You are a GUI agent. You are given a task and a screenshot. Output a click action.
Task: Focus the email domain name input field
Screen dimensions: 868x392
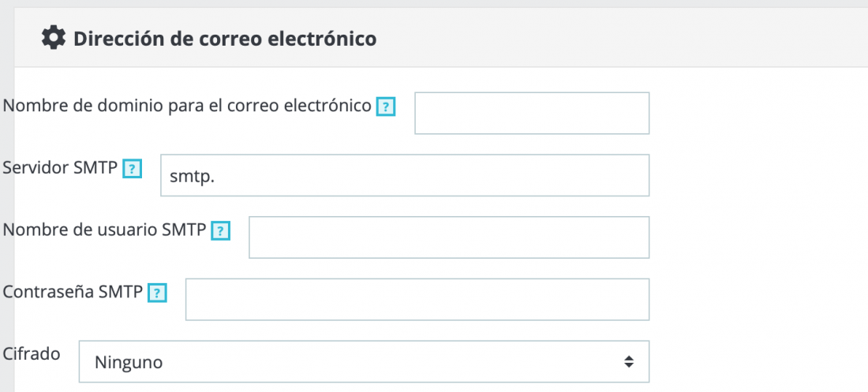pos(532,114)
